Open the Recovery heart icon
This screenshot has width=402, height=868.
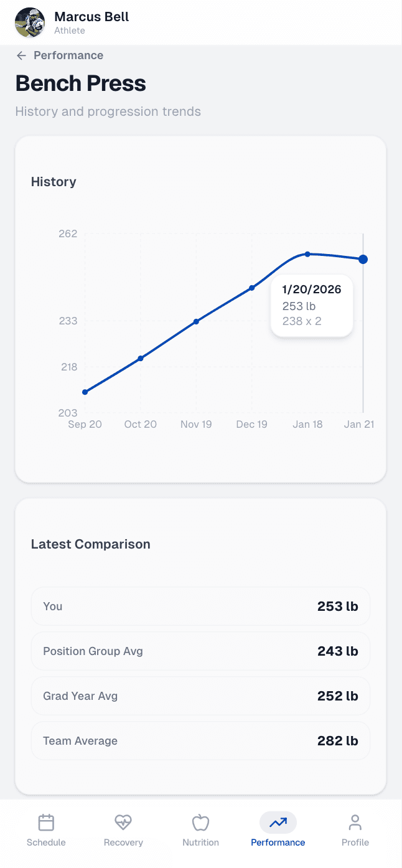point(123,823)
